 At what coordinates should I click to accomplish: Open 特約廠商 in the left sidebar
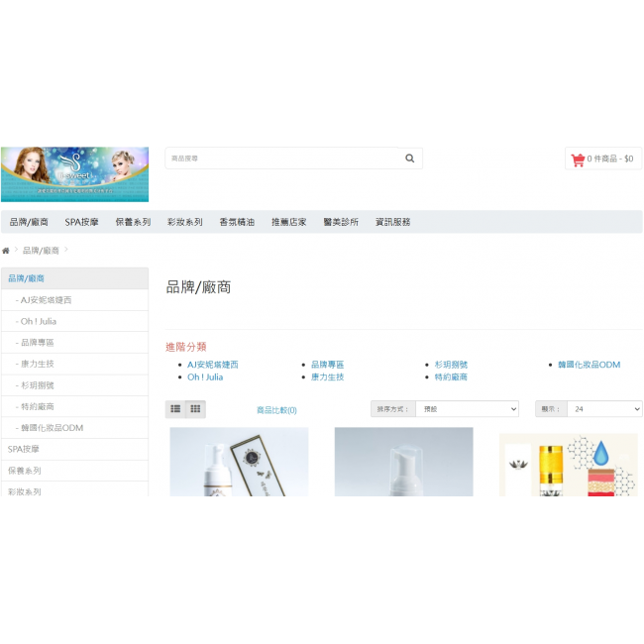tap(37, 406)
